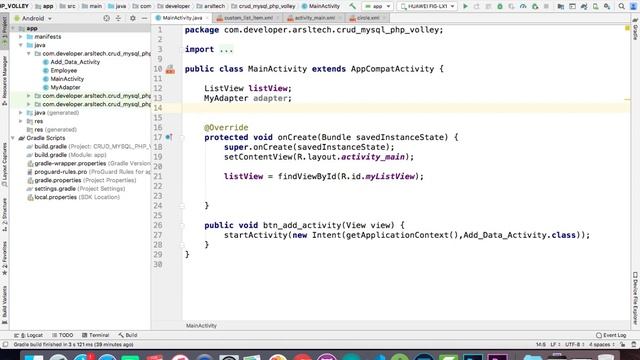The width and height of the screenshot is (640, 360).
Task: Click the Search Everywhere magnifier icon
Action: [621, 6]
